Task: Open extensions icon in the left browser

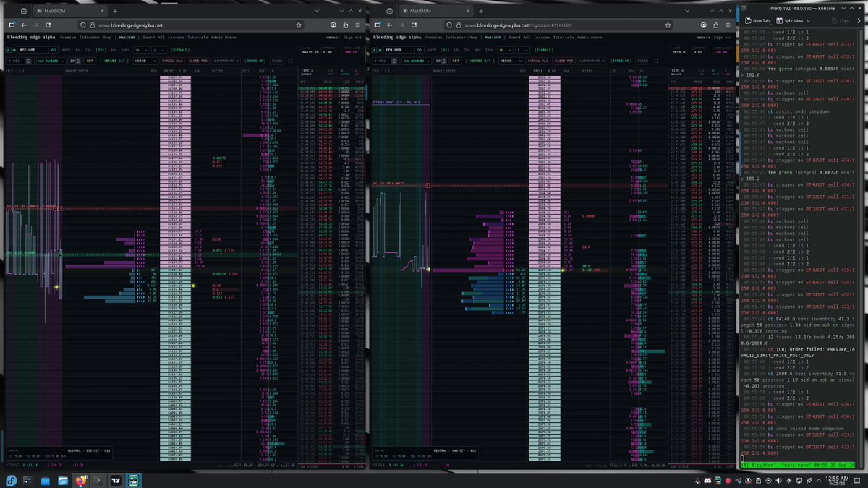Action: (x=345, y=25)
